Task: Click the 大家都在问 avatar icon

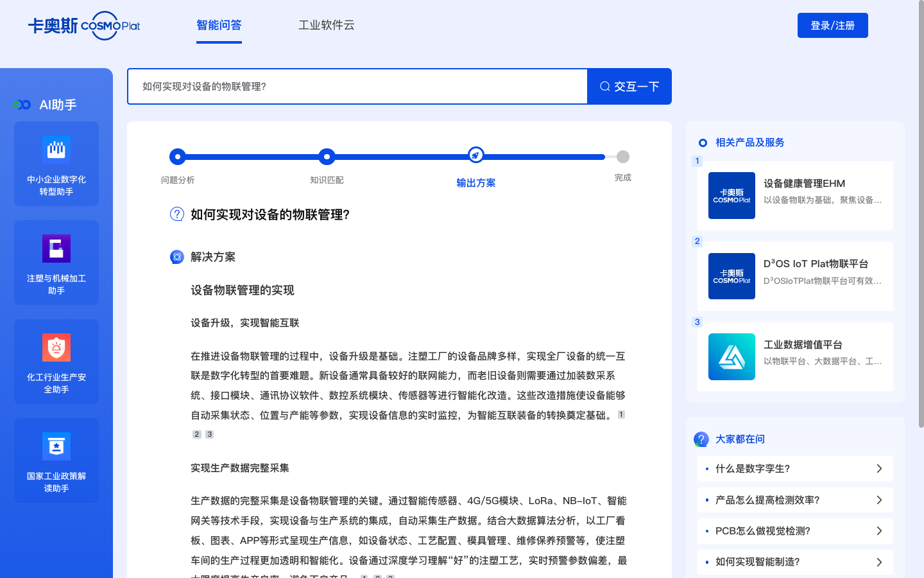Action: [x=701, y=439]
